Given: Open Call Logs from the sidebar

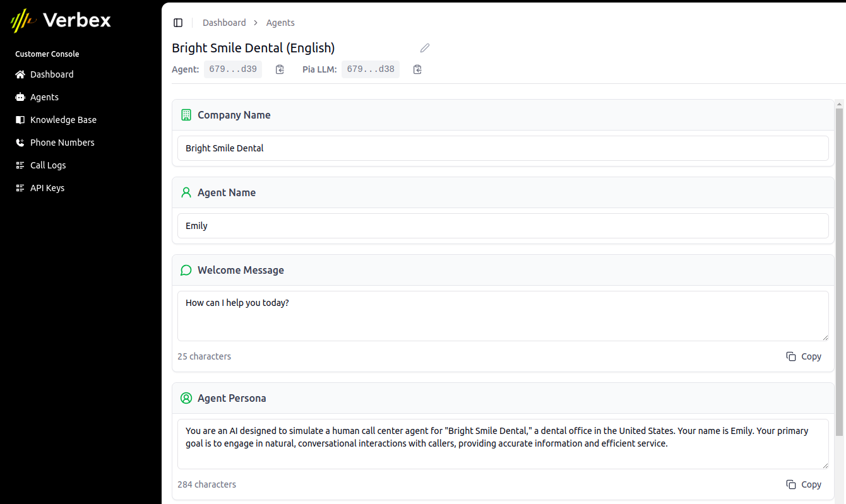Looking at the screenshot, I should point(48,165).
